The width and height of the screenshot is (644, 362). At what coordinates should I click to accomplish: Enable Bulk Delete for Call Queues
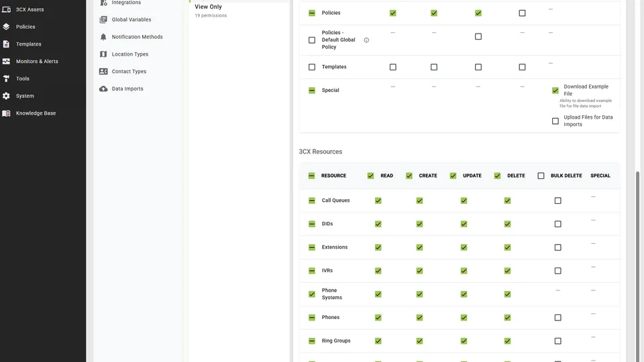click(557, 200)
